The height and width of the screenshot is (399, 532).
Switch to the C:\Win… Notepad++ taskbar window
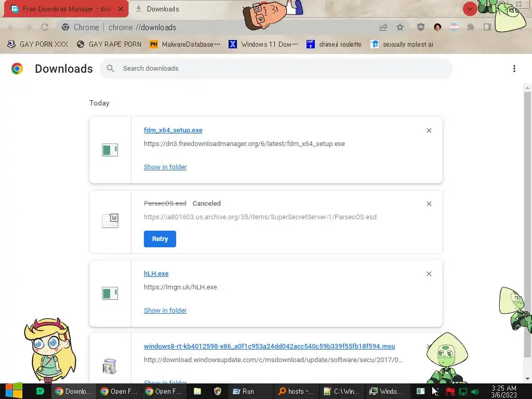[342, 391]
